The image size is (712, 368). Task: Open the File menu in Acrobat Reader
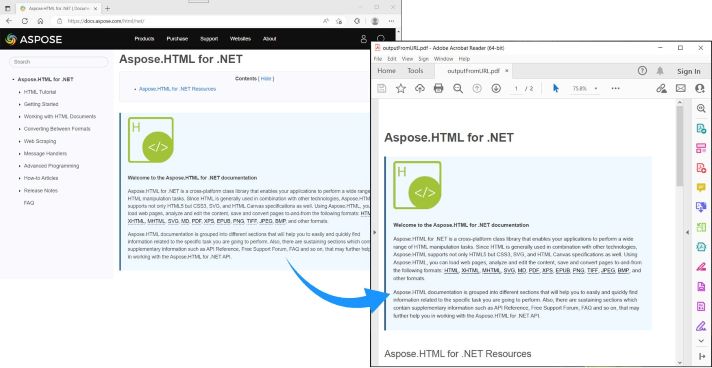378,59
